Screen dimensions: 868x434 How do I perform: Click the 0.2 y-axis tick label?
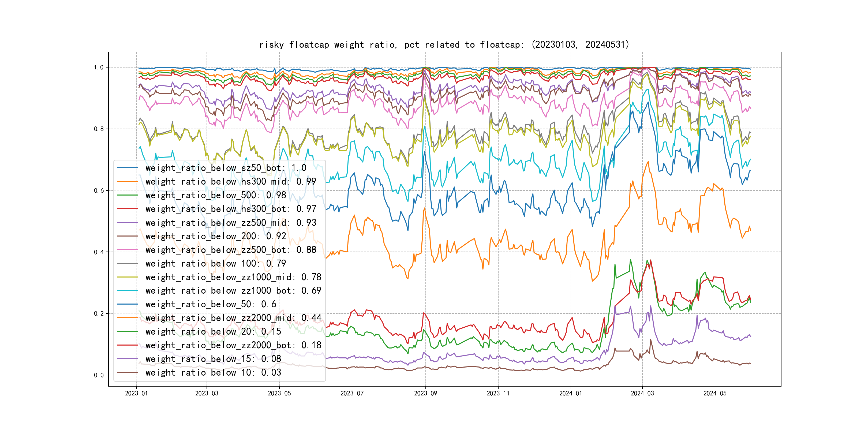[99, 314]
